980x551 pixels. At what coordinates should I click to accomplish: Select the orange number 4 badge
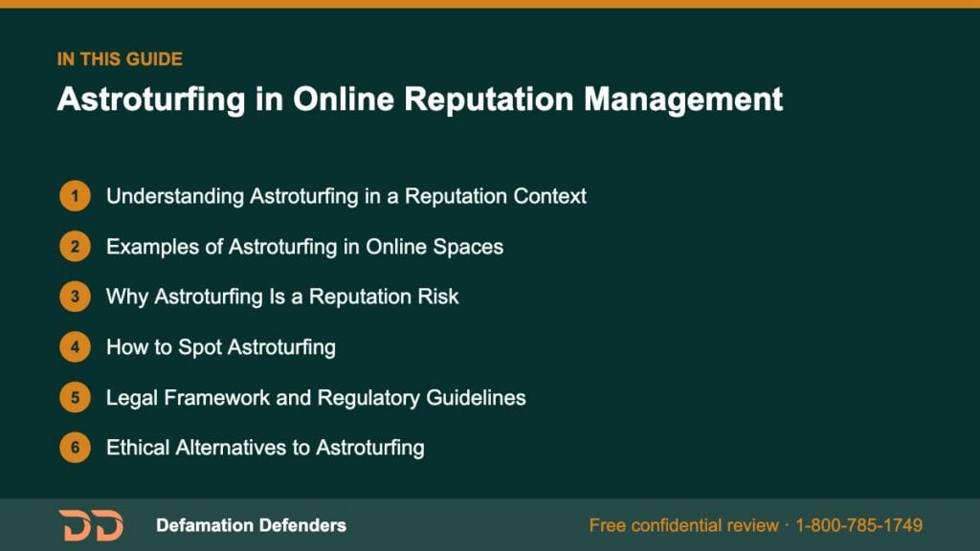point(75,347)
